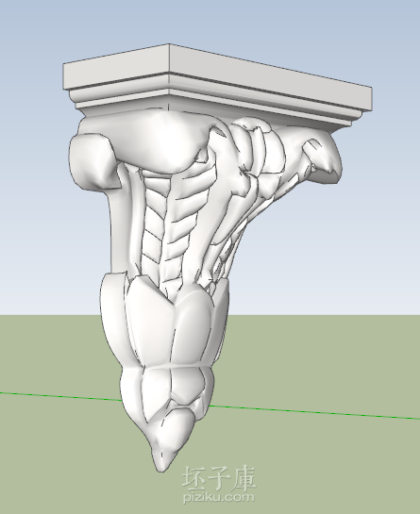420x514 pixels.
Task: Select the curved left stem of the bracket
Action: click(x=119, y=226)
